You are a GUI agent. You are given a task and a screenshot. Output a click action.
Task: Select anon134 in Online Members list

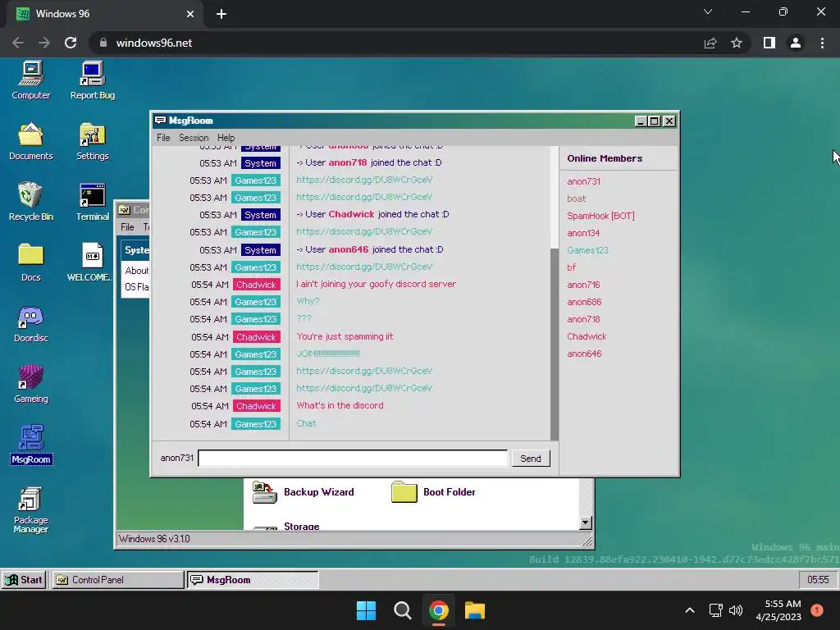tap(583, 233)
